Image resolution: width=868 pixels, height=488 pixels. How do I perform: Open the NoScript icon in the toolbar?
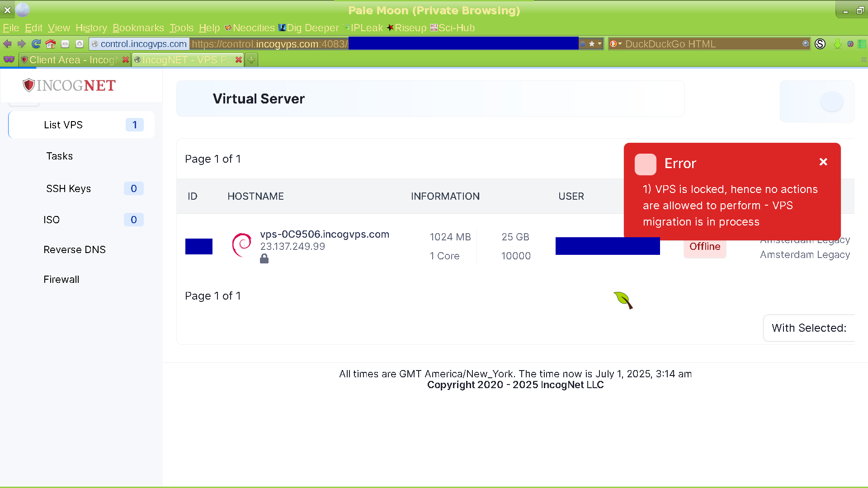(x=821, y=44)
